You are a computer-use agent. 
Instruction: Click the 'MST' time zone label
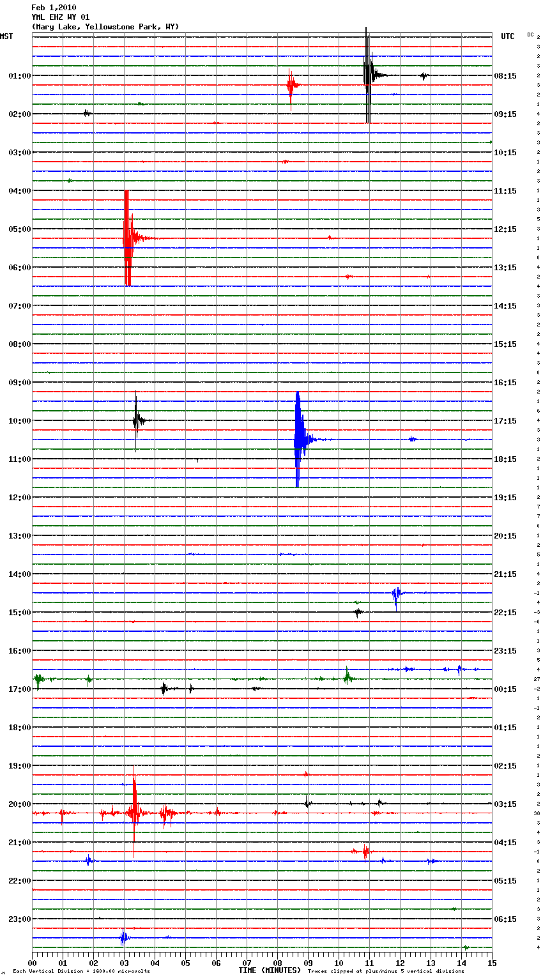pyautogui.click(x=6, y=36)
